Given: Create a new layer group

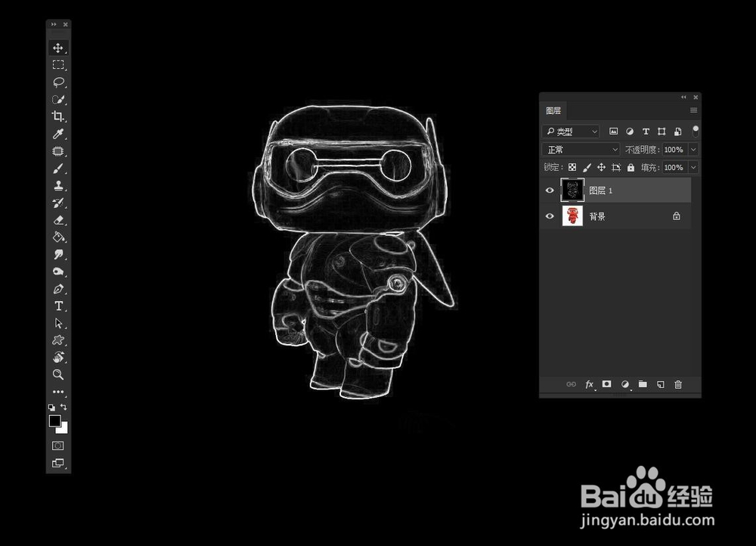Looking at the screenshot, I should [643, 384].
